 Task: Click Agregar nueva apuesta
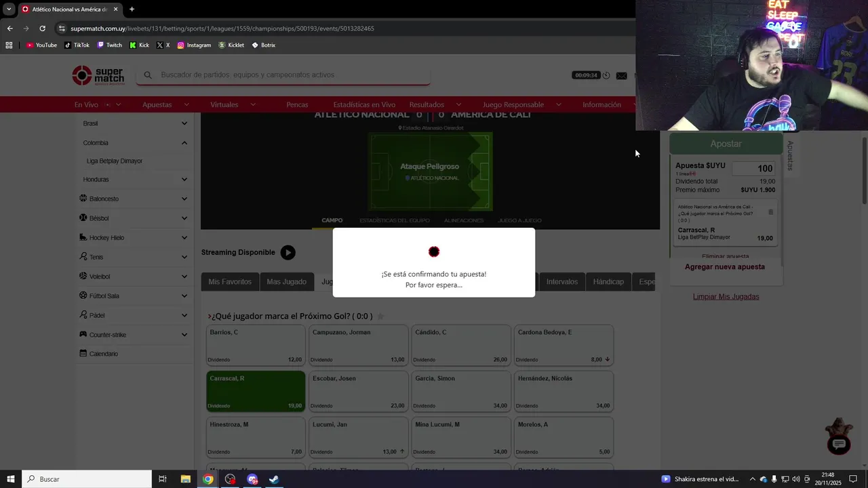[725, 267]
